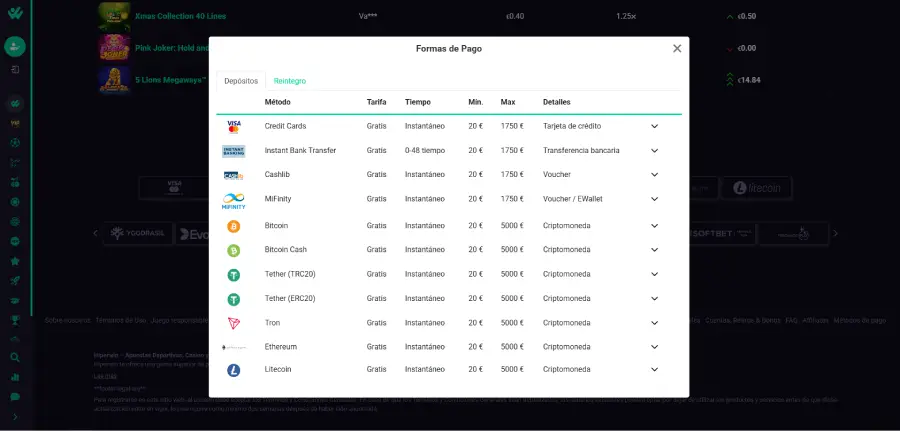Click the '0-48 tiempo' cell
Screen dimensions: 900x431
(425, 151)
